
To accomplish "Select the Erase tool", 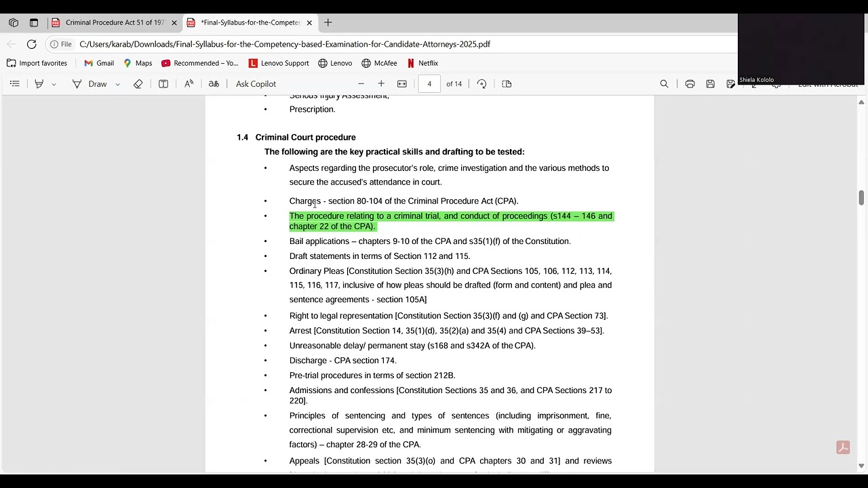I will coord(138,84).
